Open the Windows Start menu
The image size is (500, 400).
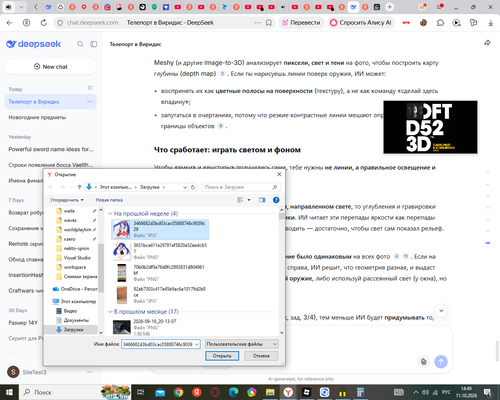click(9, 392)
